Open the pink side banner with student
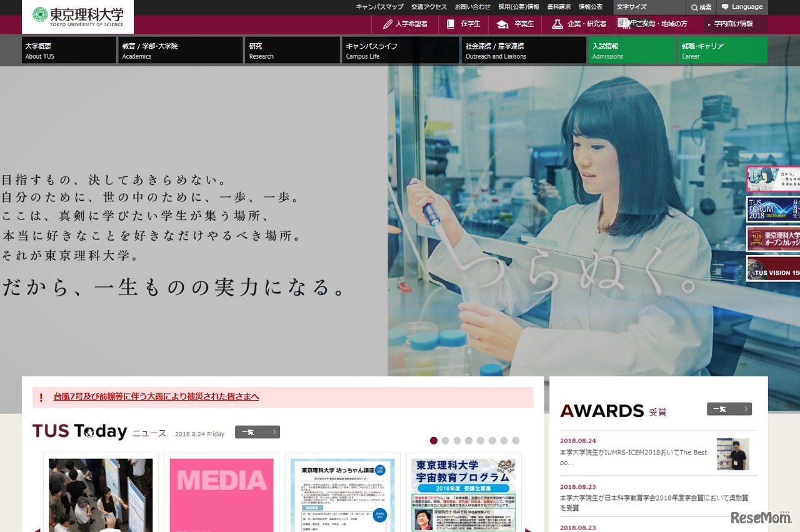This screenshot has height=532, width=800. point(773,179)
